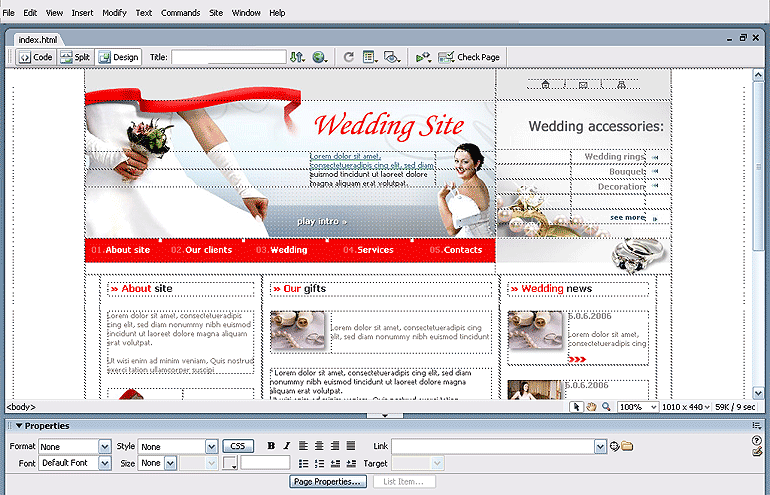
Task: Select the <body> tag in tag selector
Action: pos(21,407)
